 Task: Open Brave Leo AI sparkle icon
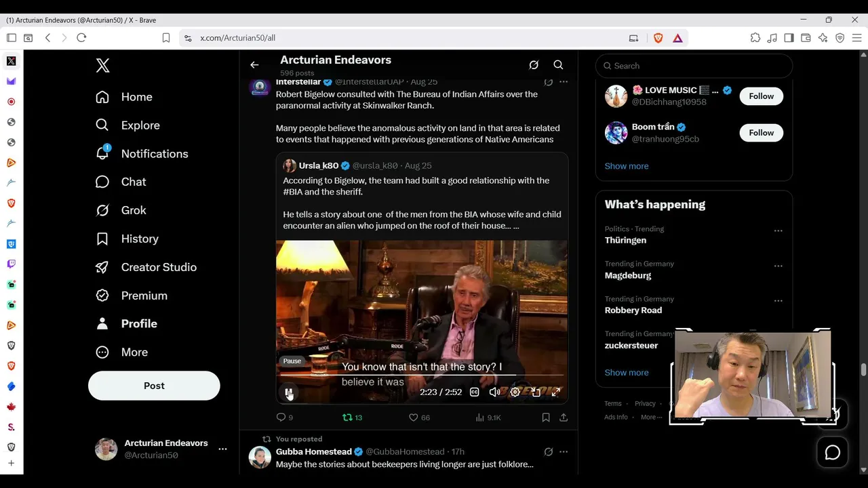[823, 38]
